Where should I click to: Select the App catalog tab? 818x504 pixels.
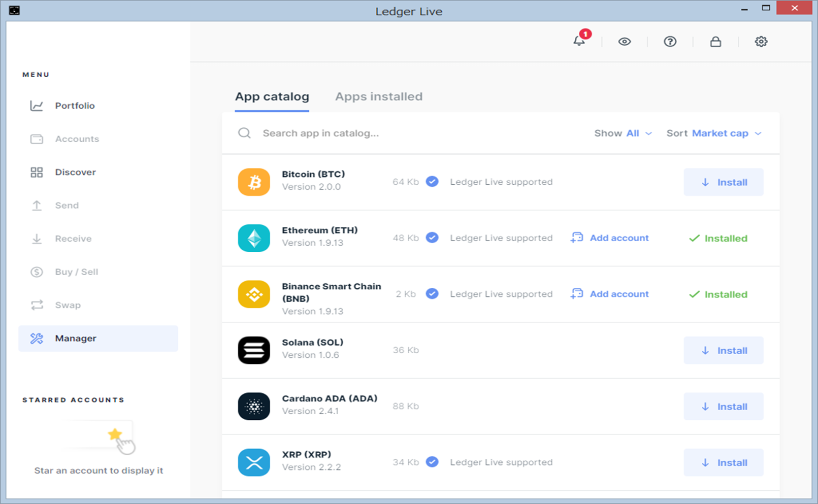click(x=272, y=96)
